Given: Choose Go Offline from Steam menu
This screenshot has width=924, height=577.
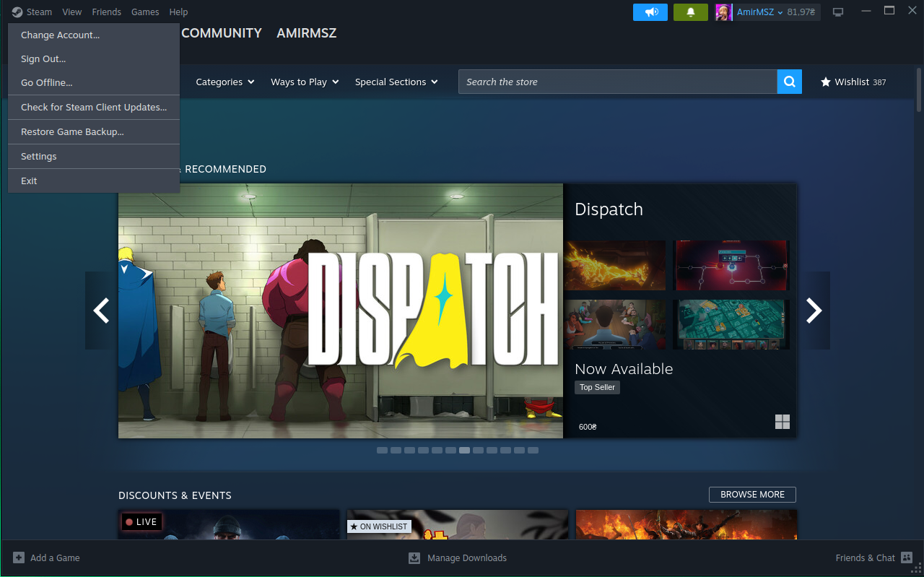Looking at the screenshot, I should click(x=47, y=83).
